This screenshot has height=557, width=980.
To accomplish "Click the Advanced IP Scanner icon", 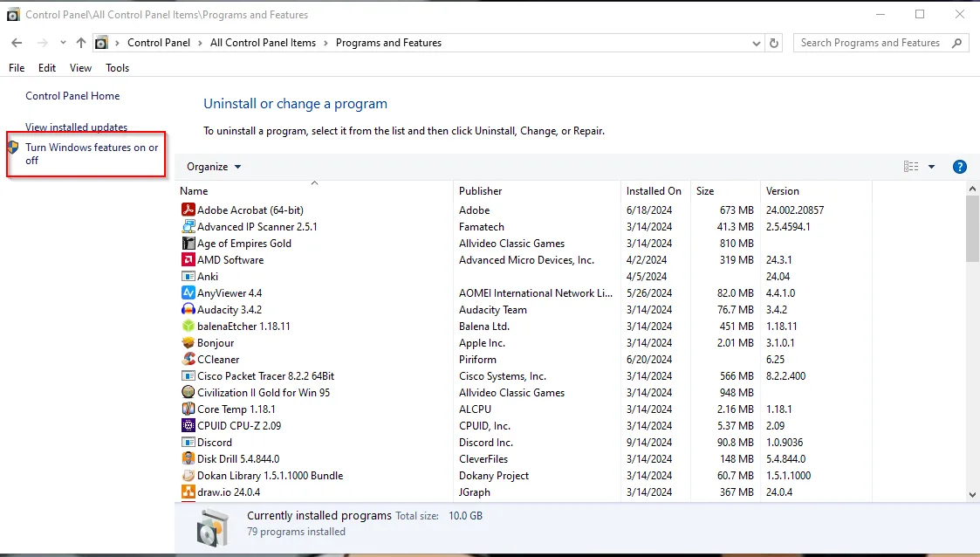I will pos(188,227).
